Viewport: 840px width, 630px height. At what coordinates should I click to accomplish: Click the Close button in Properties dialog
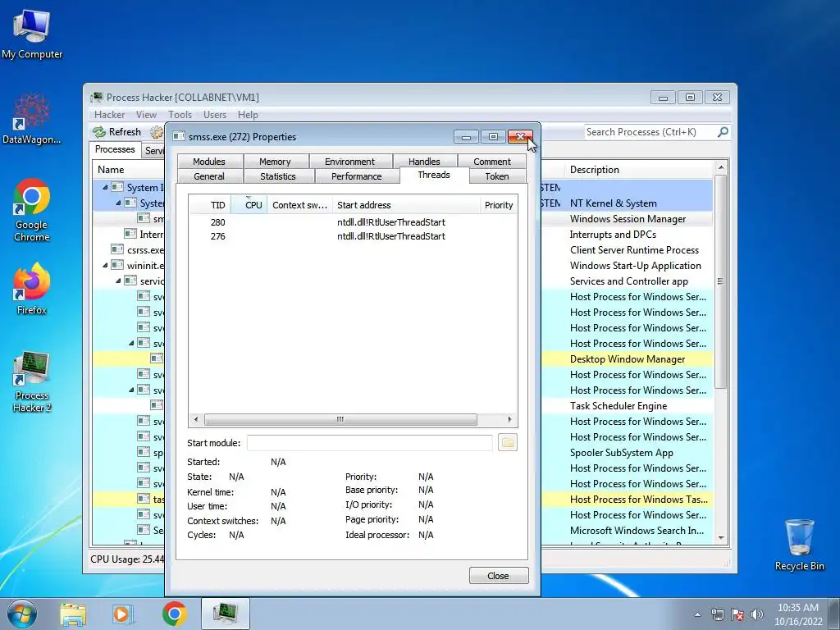(499, 576)
